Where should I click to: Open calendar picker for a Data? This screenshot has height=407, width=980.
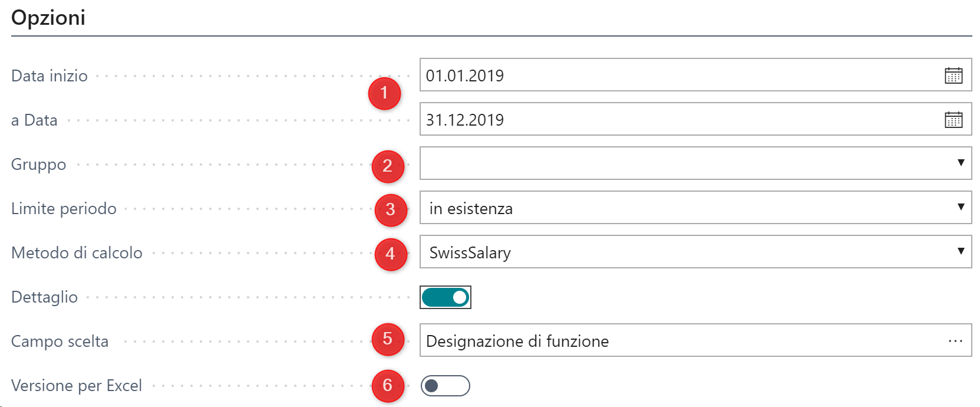pyautogui.click(x=953, y=120)
